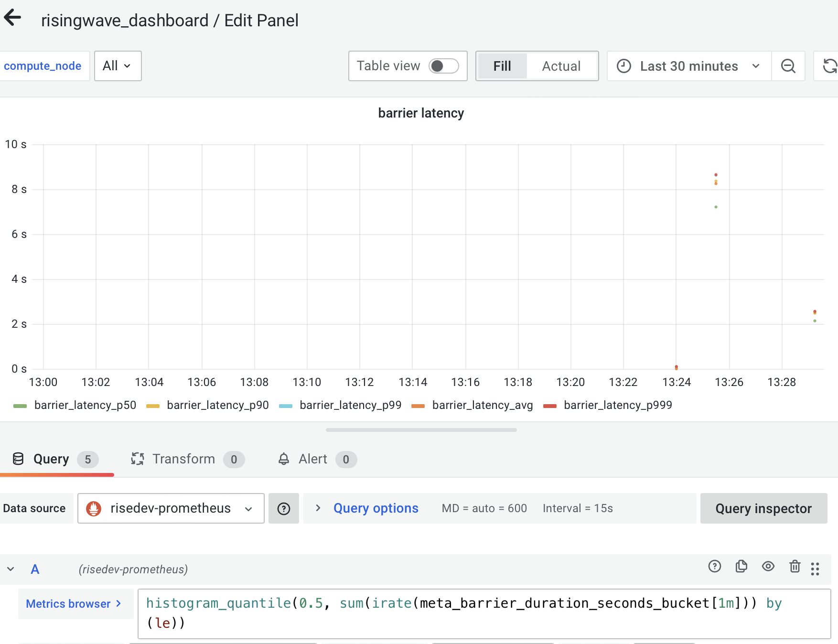Open the Query inspector
Viewport: 838px width, 644px height.
coord(763,508)
